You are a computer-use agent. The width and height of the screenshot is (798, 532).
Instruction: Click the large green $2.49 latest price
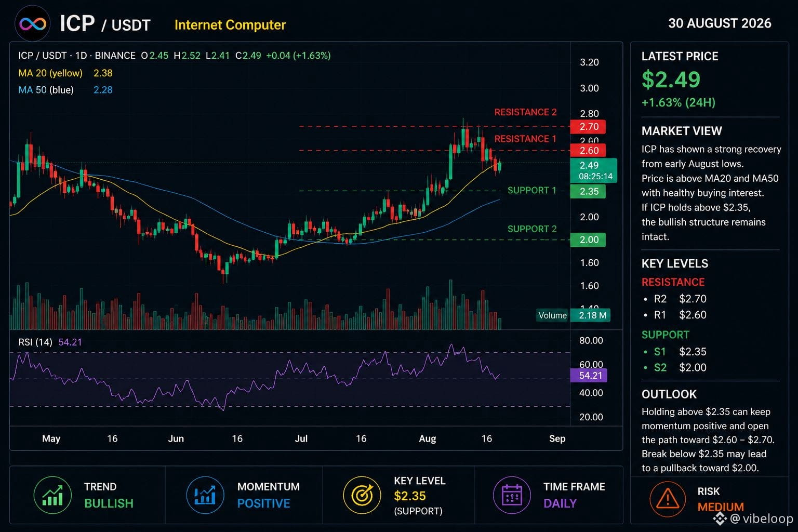coord(671,80)
